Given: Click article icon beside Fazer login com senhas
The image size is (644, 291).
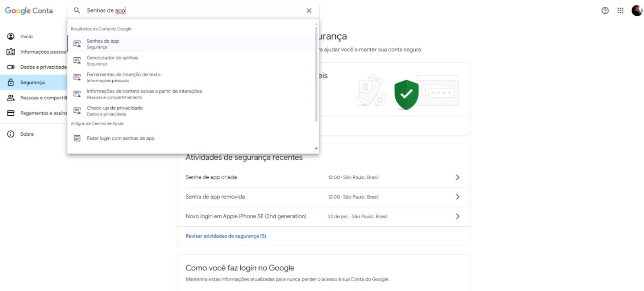Looking at the screenshot, I should [x=77, y=138].
